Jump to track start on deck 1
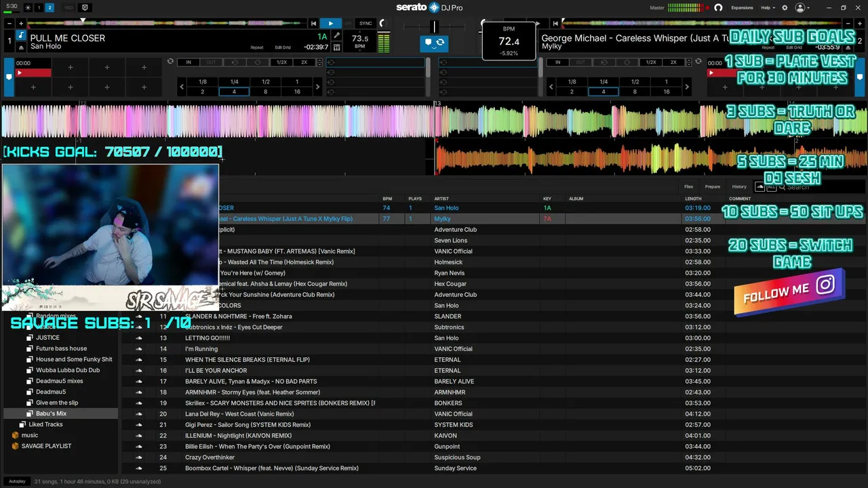Screen dimensions: 868x488 pos(313,23)
